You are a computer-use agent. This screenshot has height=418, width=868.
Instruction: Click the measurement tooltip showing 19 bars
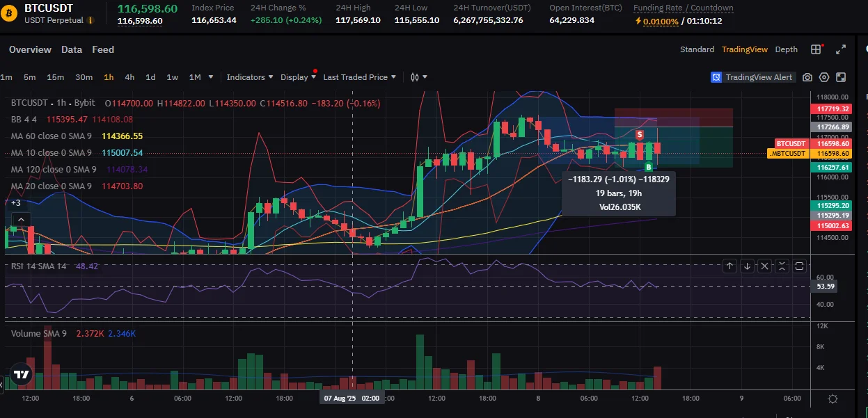tap(619, 193)
